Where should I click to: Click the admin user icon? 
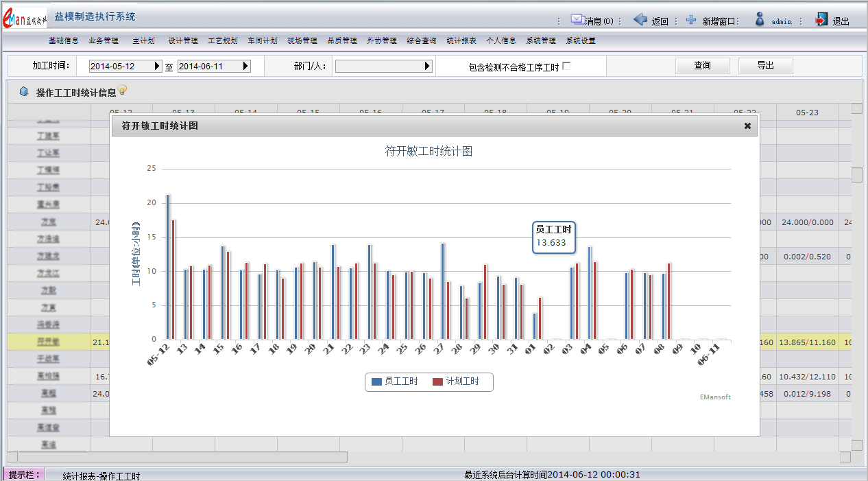point(760,20)
